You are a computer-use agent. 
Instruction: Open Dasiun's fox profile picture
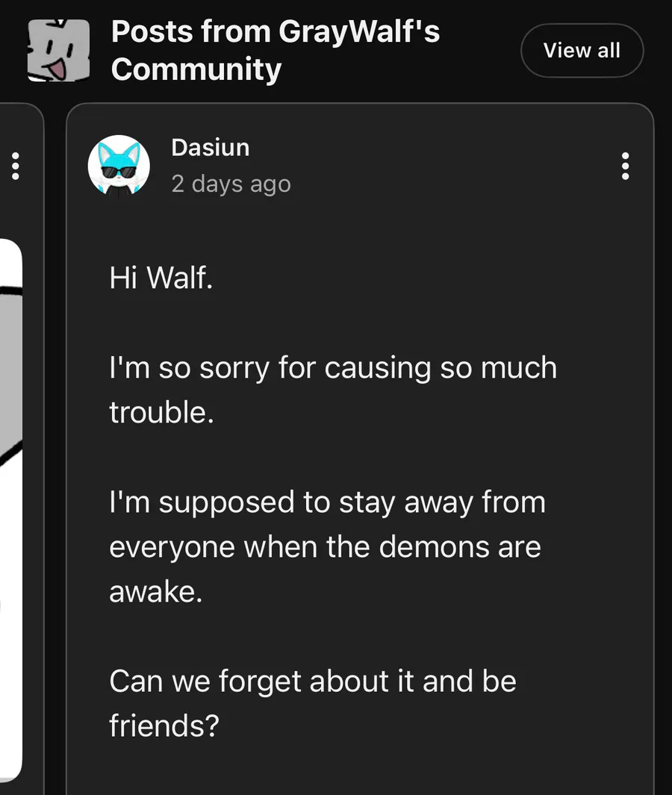pyautogui.click(x=119, y=166)
